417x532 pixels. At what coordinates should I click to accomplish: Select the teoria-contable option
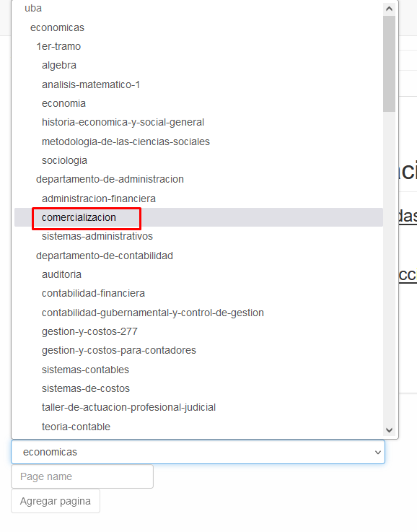198,427
